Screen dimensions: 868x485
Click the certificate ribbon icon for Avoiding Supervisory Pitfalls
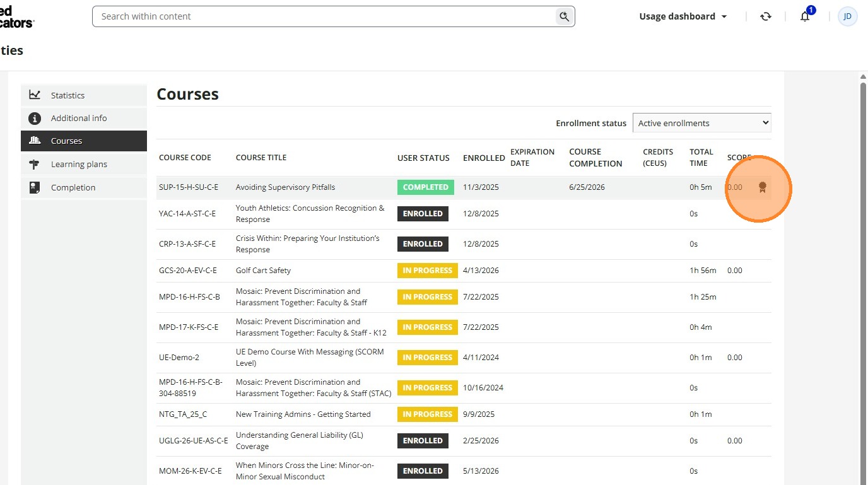point(762,187)
